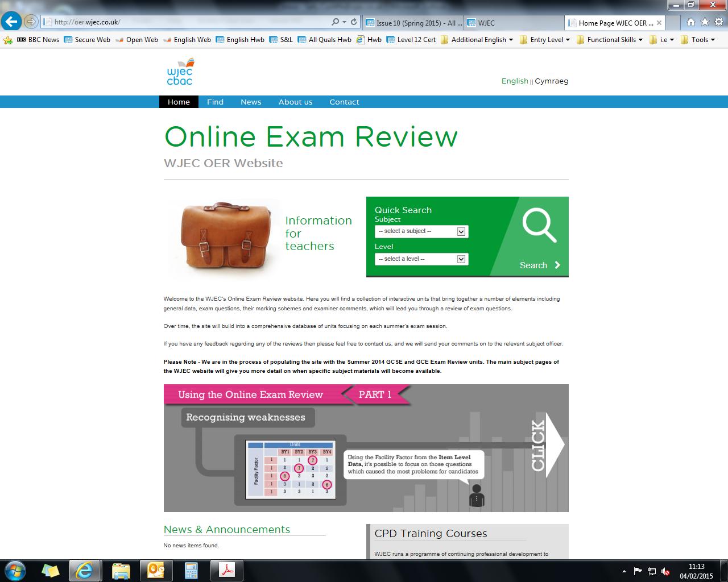Open the BBC News favorite link
Viewport: 728px width, 582px height.
tap(38, 40)
